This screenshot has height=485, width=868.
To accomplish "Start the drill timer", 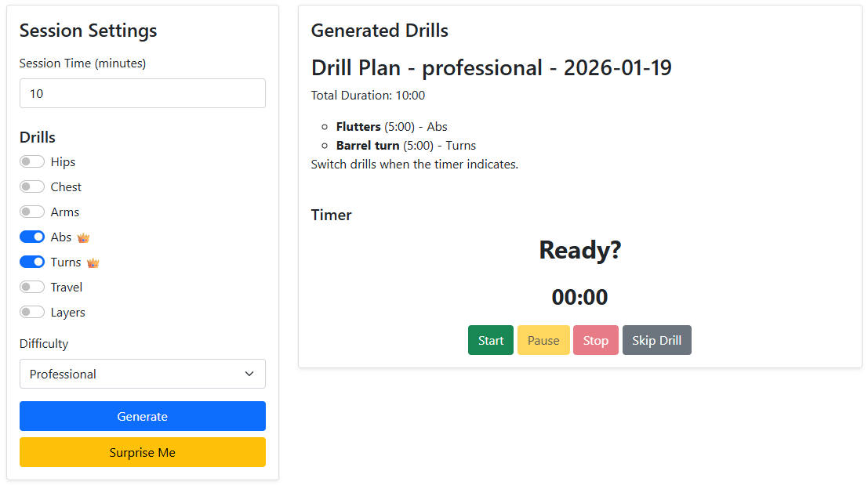I will click(491, 340).
